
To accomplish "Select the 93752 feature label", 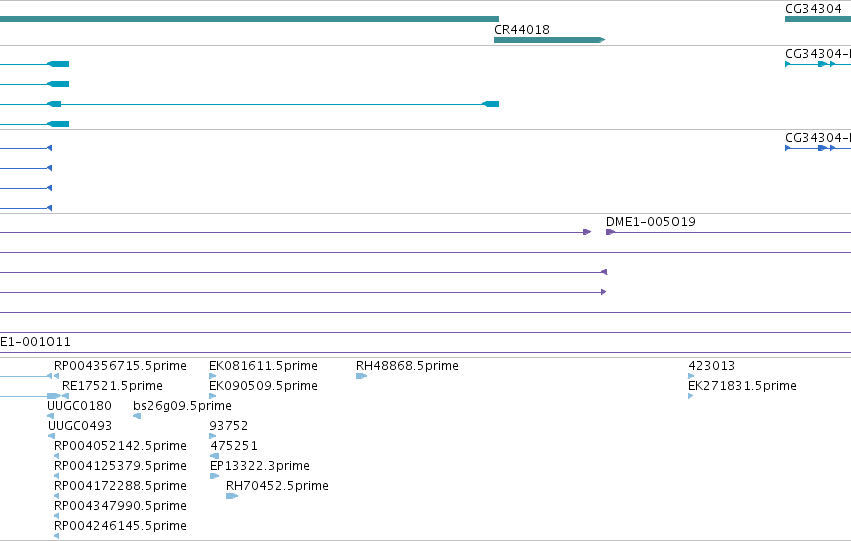I will tap(228, 426).
